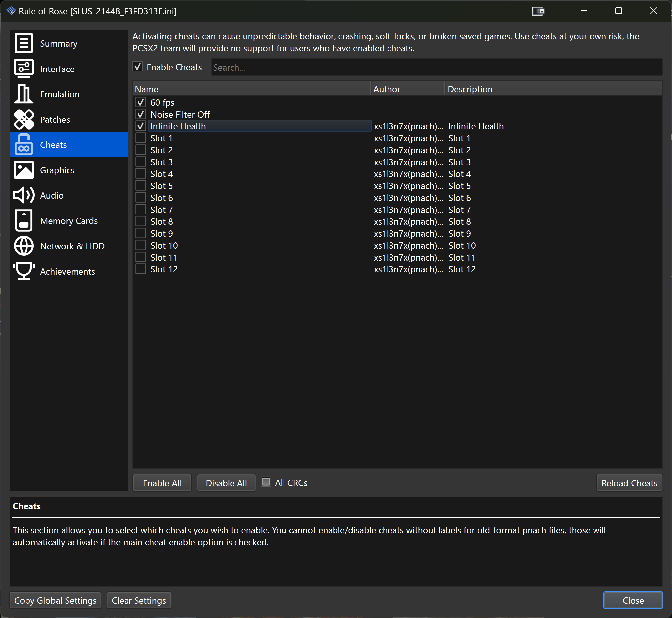This screenshot has height=618, width=672.
Task: Disable the 60 fps cheat
Action: pos(140,102)
